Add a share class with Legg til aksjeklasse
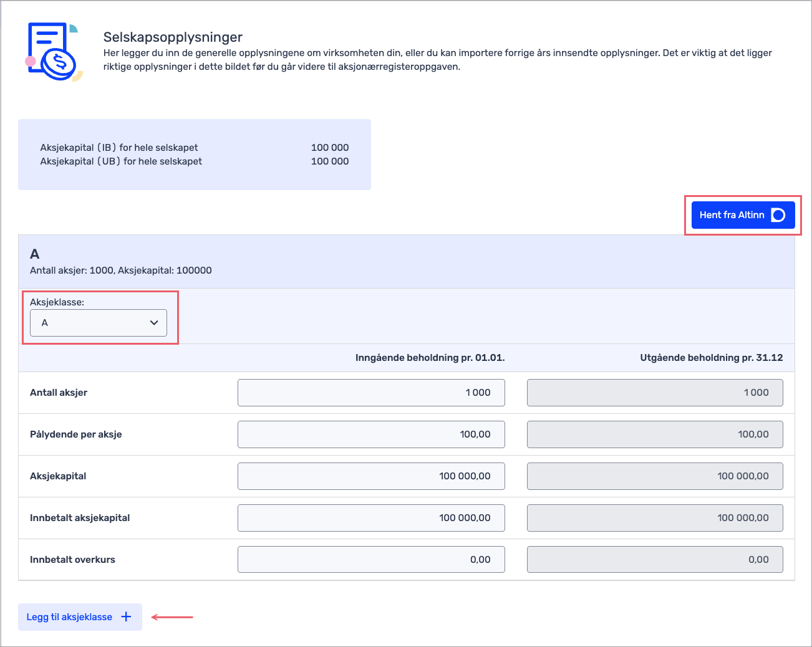 click(69, 617)
